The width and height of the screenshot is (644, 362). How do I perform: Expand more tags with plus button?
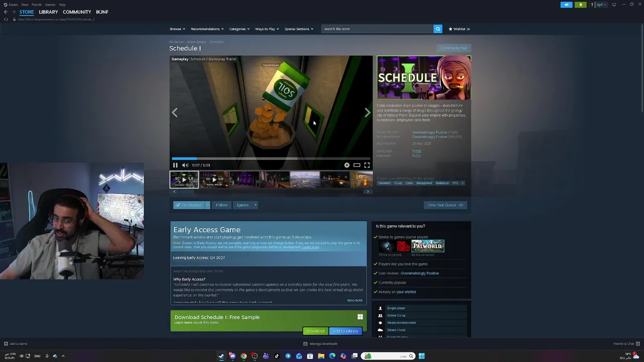[462, 183]
